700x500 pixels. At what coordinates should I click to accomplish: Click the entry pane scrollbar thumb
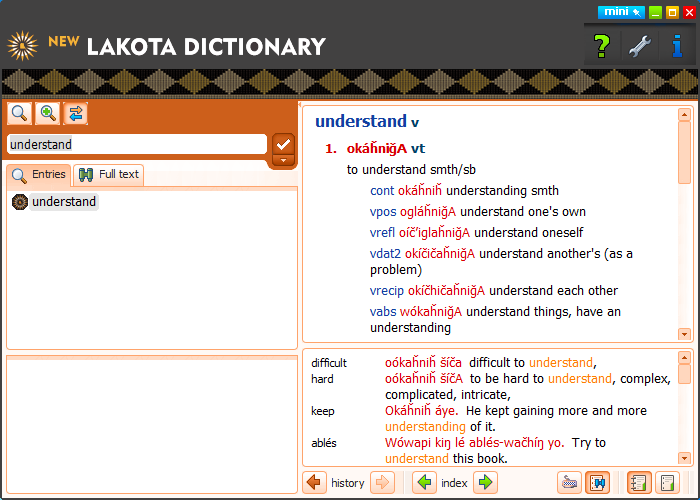point(684,153)
